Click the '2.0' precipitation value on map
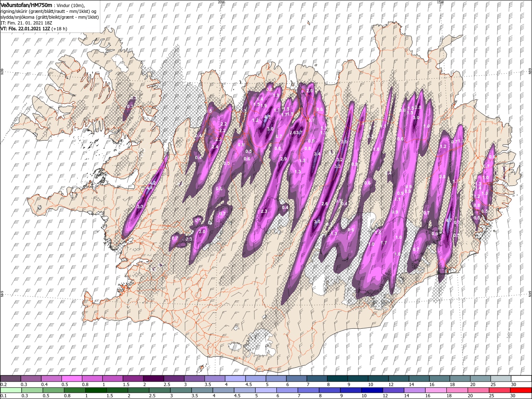532x399 pixels. coord(202,232)
